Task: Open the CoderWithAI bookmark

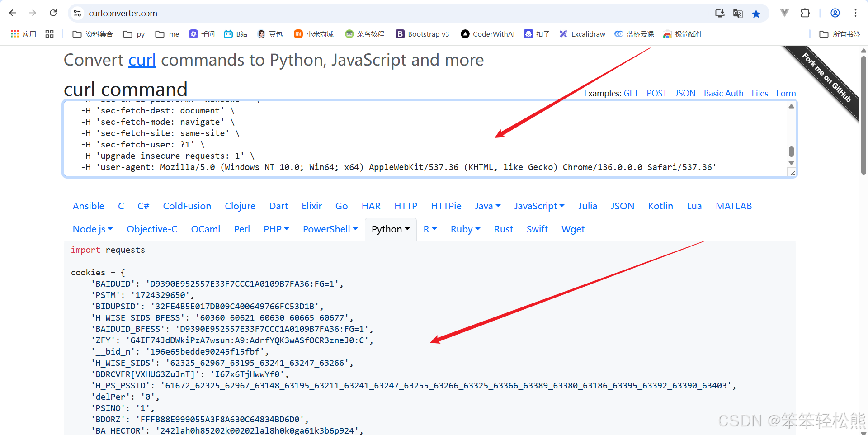Action: pyautogui.click(x=488, y=34)
